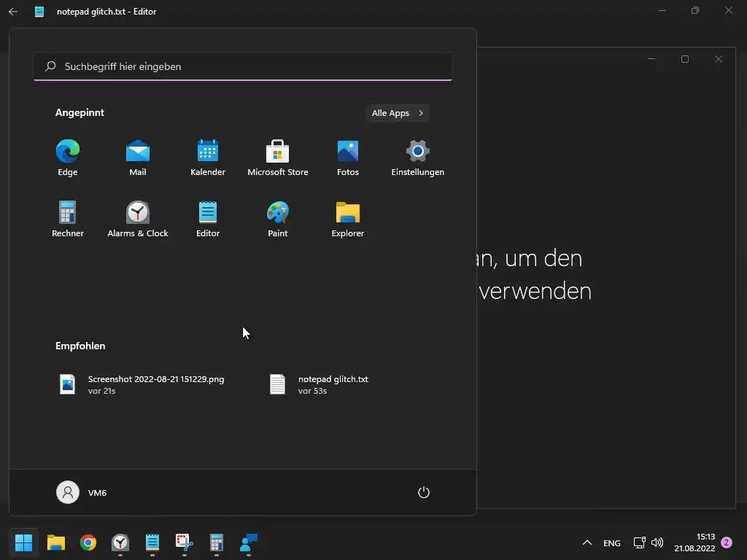Open the clock and date 15:13 flyout
The image size is (747, 560).
point(694,542)
